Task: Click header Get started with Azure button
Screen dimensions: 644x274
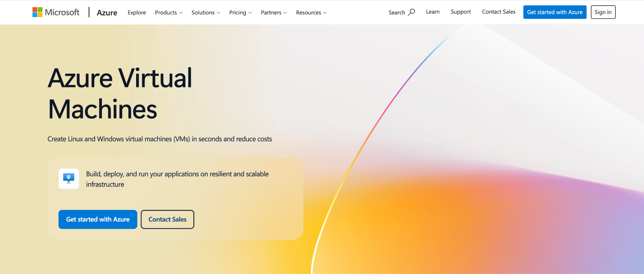Action: tap(555, 12)
